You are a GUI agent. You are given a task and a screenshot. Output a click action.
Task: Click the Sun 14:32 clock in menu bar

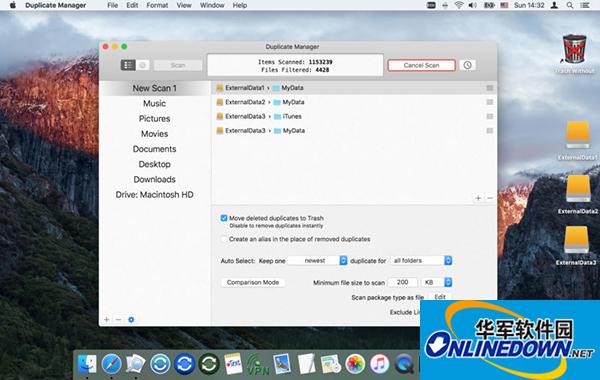529,5
